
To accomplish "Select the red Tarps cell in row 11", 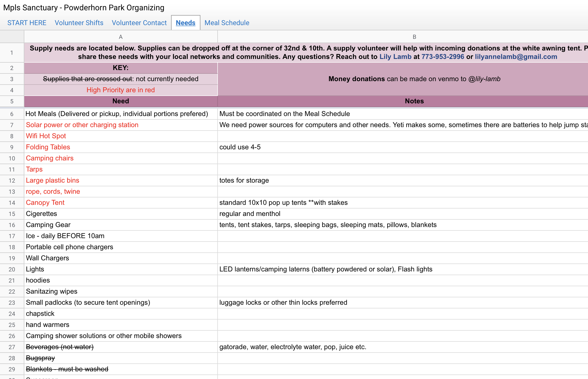I will tap(121, 169).
